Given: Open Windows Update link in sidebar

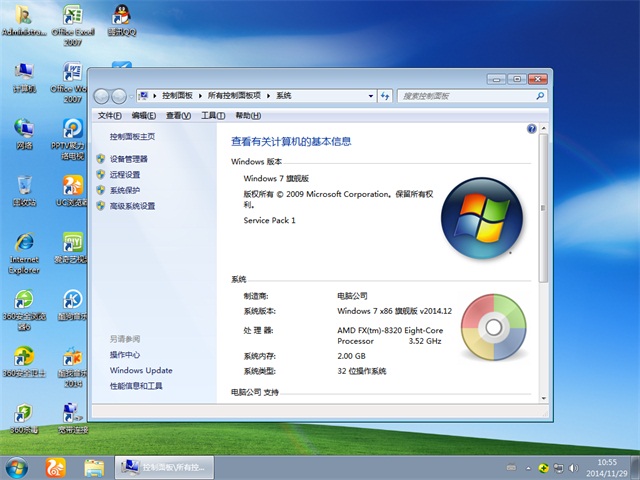Looking at the screenshot, I should (141, 370).
